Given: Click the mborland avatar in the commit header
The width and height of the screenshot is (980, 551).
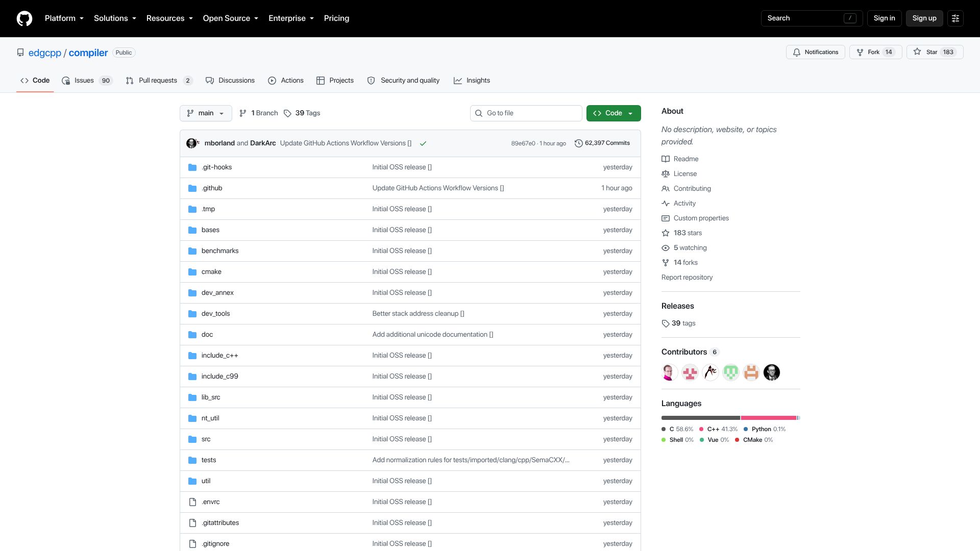Looking at the screenshot, I should (x=191, y=143).
